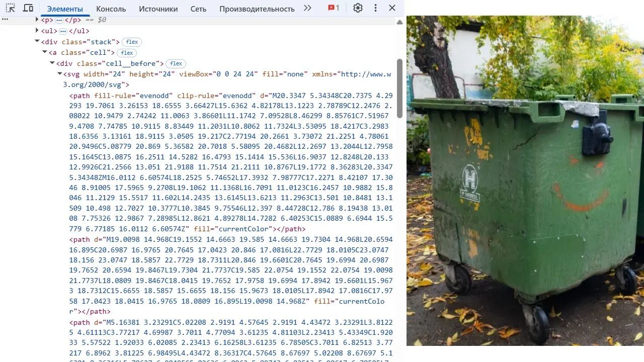Click the class="cell__before" attribute text
This screenshot has width=644, height=362.
pyautogui.click(x=118, y=63)
